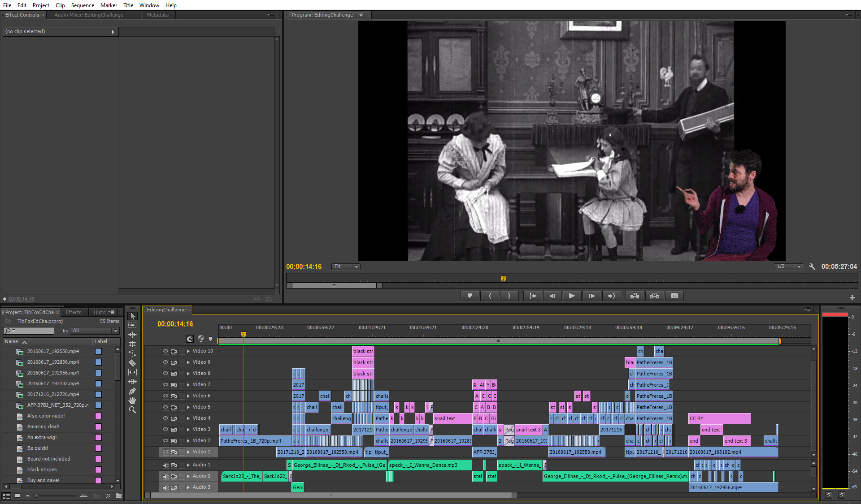Select the Slide tool
This screenshot has height=504, width=861.
click(x=132, y=382)
